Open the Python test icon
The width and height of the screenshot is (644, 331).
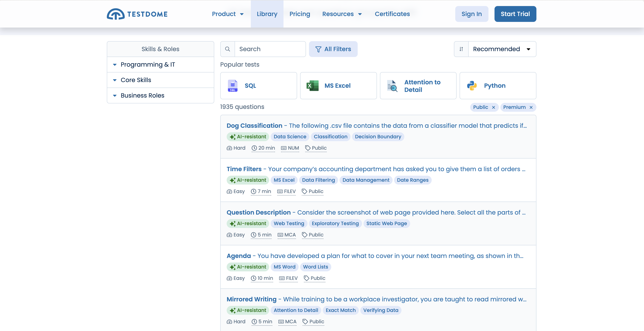click(472, 86)
